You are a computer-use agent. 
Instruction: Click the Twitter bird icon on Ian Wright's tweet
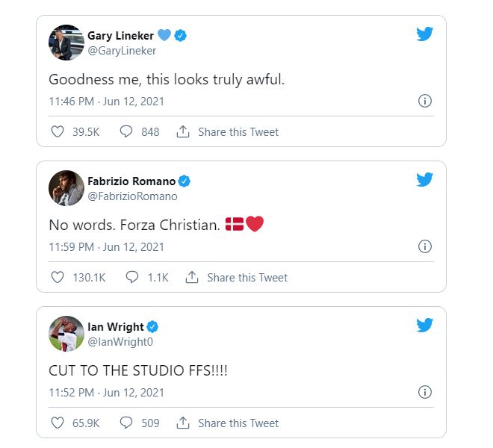pyautogui.click(x=425, y=326)
